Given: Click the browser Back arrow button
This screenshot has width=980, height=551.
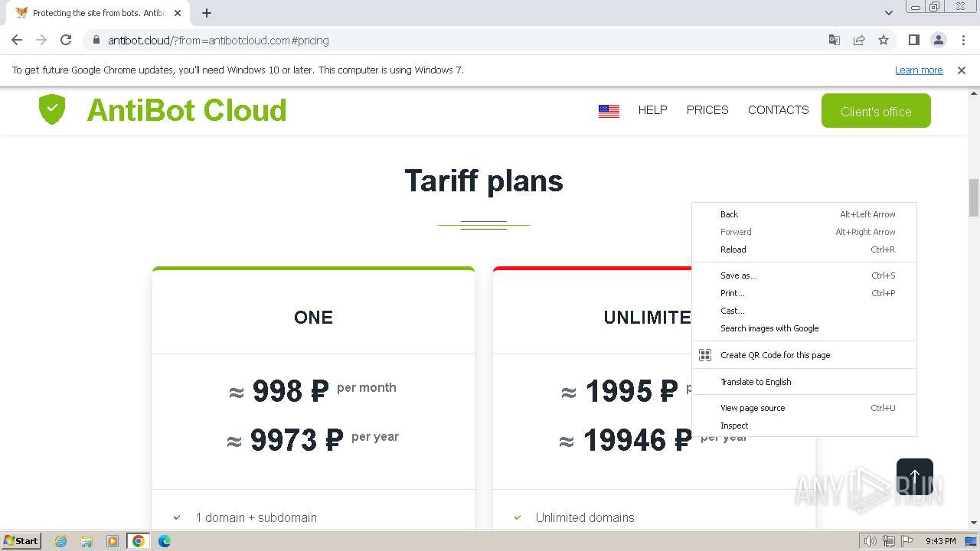Looking at the screenshot, I should coord(17,40).
